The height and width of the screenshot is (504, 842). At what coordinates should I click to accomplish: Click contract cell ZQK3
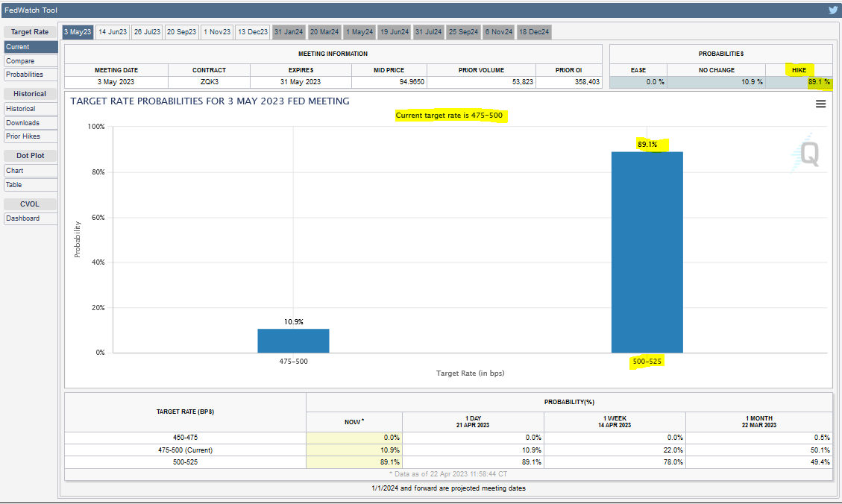tap(210, 82)
